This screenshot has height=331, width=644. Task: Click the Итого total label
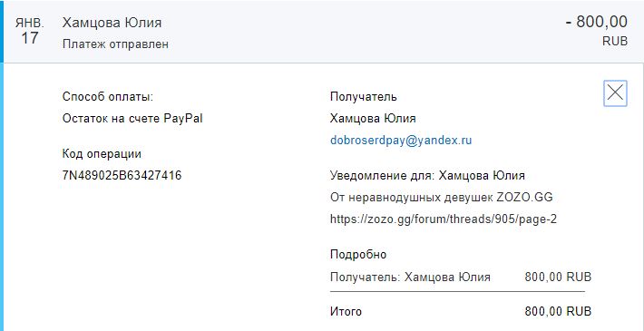346,312
